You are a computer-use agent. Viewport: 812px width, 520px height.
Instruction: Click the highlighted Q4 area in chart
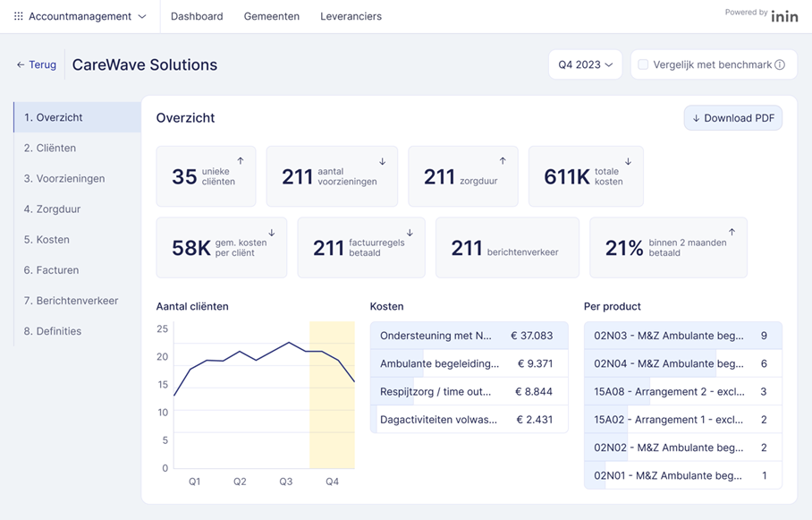(x=332, y=394)
